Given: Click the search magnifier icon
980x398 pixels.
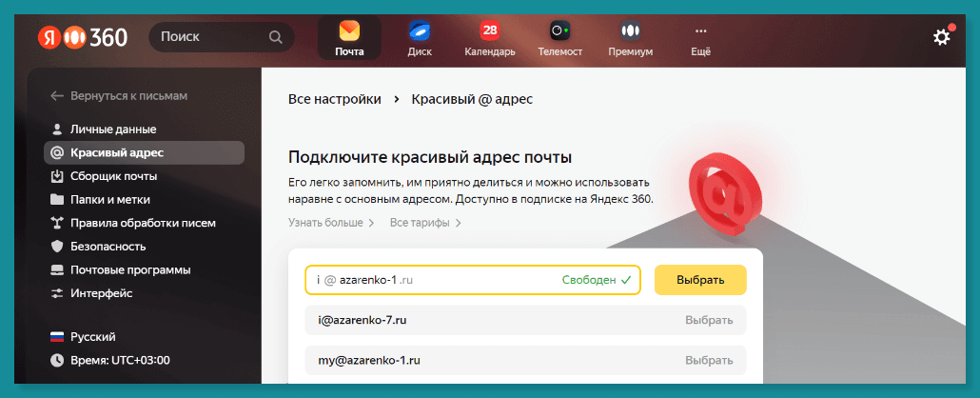Looking at the screenshot, I should 276,37.
